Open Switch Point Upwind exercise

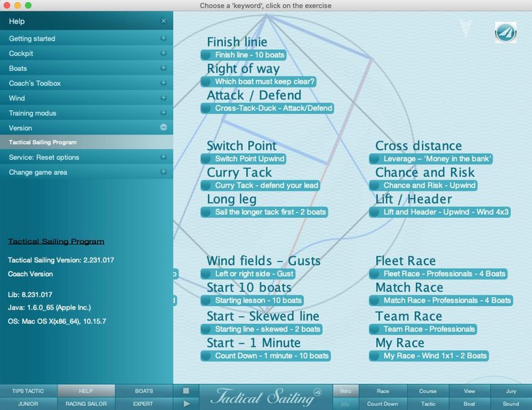[x=243, y=159]
